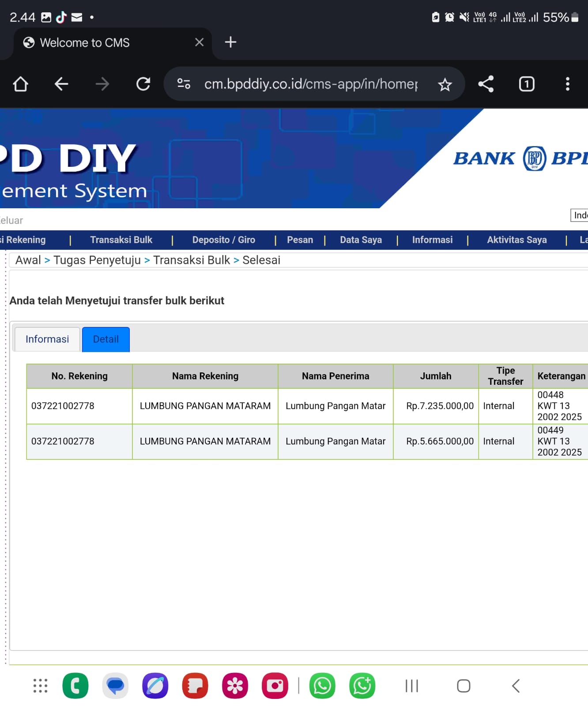
Task: Open the Aktivitas Saya menu
Action: click(x=517, y=240)
